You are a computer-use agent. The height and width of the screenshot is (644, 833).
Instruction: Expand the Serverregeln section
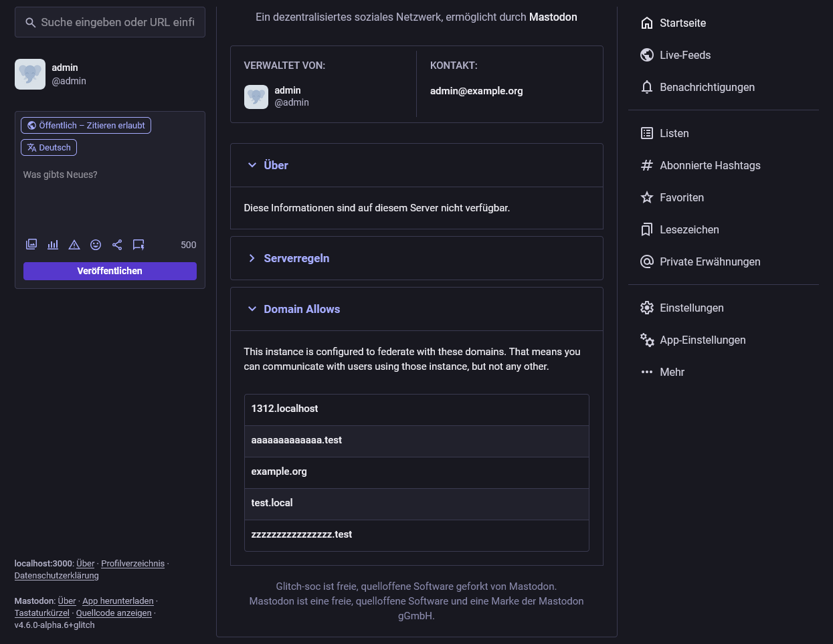pyautogui.click(x=296, y=258)
